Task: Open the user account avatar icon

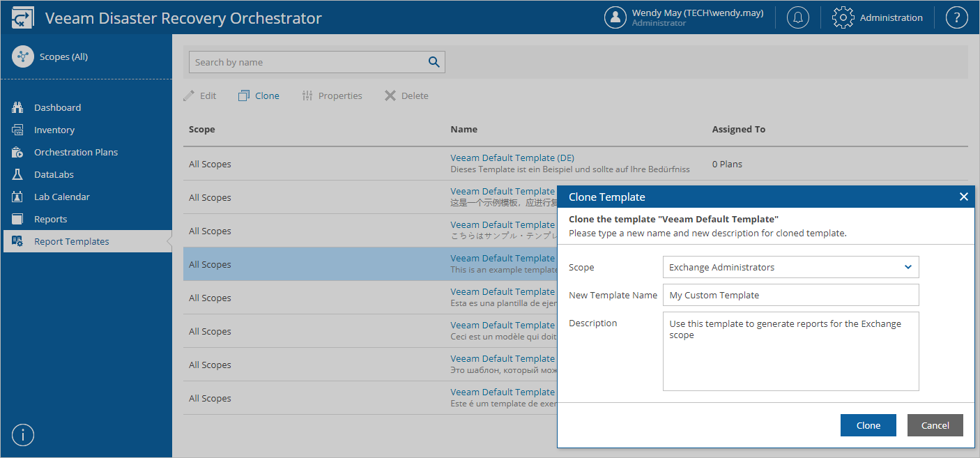Action: click(615, 18)
